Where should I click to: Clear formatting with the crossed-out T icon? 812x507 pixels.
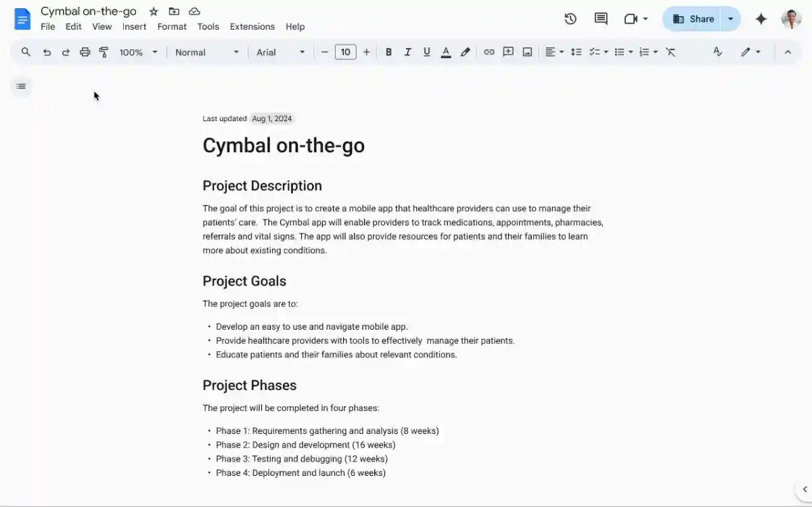(671, 52)
